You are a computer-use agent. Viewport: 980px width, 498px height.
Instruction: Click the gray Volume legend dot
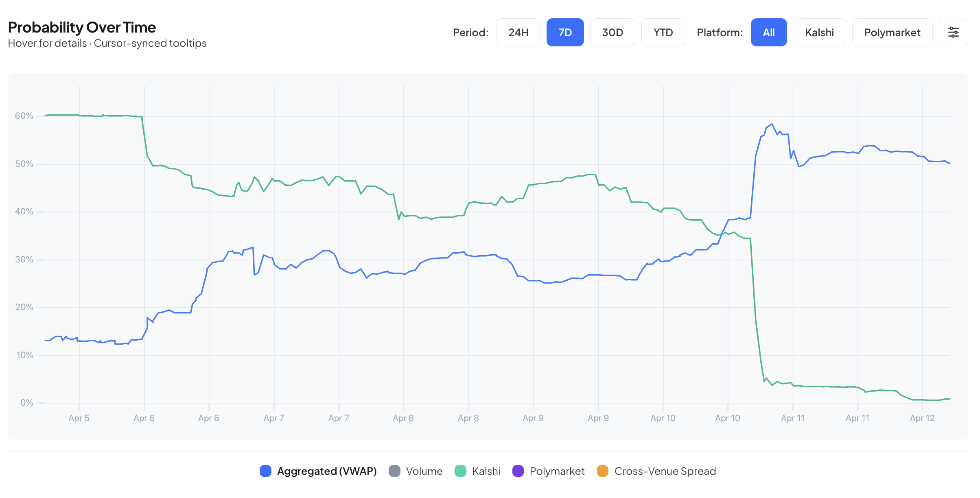tap(395, 471)
